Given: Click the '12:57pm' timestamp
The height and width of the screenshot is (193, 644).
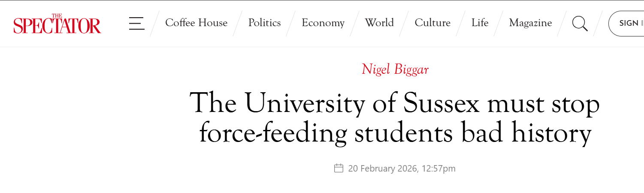Looking at the screenshot, I should 439,169.
